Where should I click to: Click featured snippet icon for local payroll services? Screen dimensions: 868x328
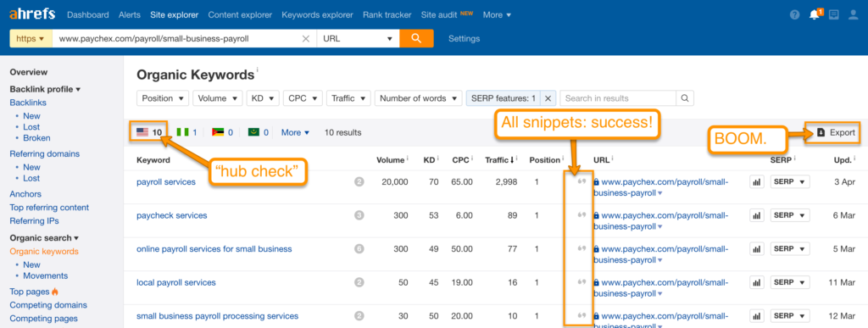pyautogui.click(x=581, y=282)
